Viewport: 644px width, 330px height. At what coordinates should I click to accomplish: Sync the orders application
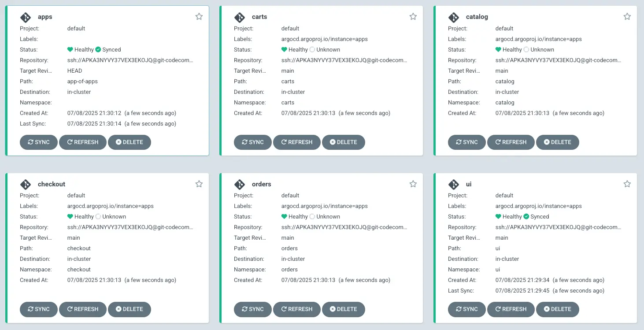tap(252, 309)
